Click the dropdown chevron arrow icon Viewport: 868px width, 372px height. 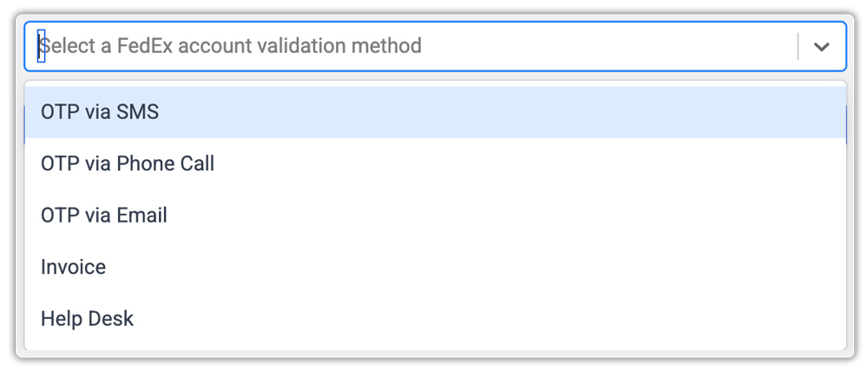point(821,47)
